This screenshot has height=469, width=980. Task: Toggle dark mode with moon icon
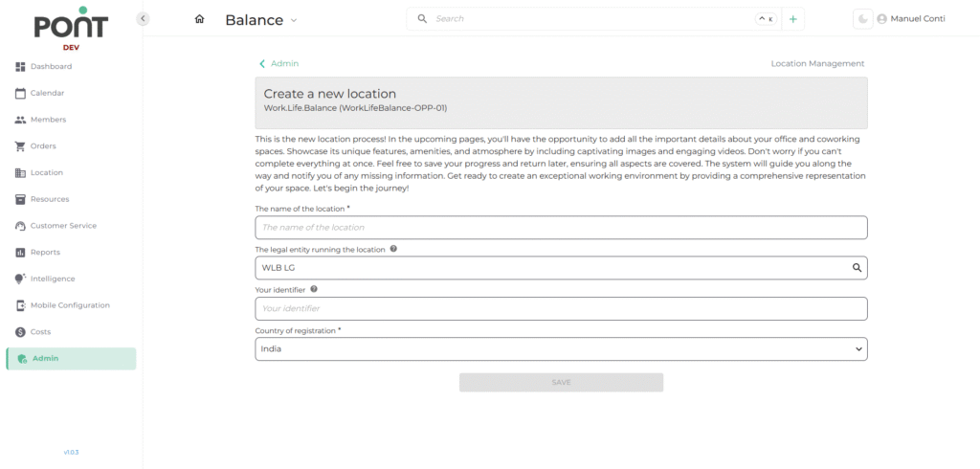click(863, 19)
